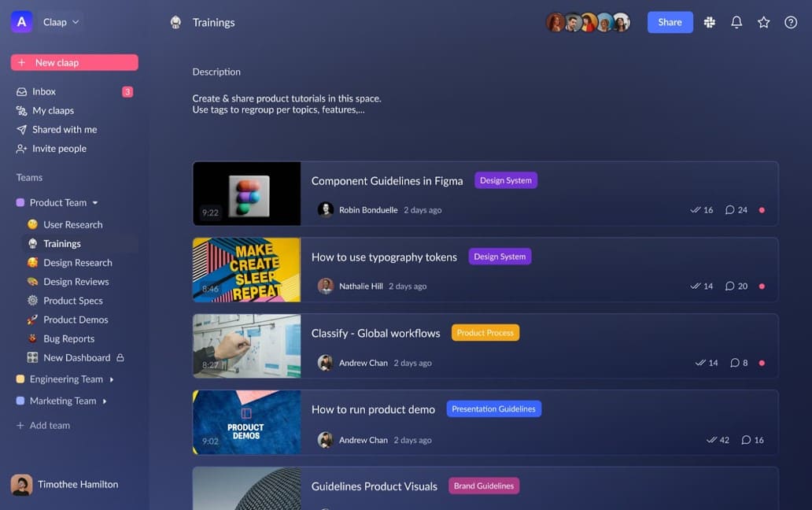The image size is (812, 510).
Task: Go to My claaps
Action: point(74,111)
